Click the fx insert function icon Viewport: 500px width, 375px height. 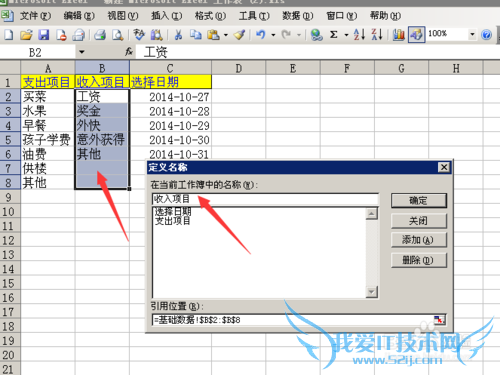coord(129,52)
